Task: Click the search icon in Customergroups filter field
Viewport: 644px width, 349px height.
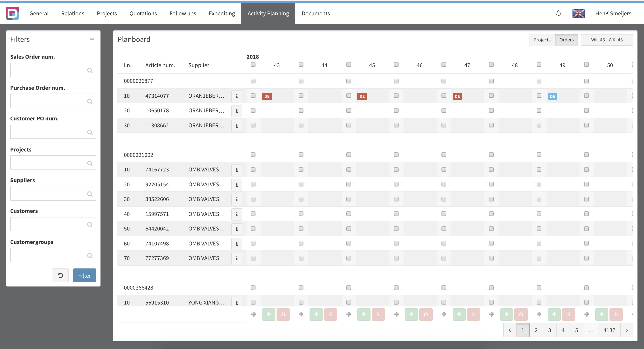Action: coord(90,256)
